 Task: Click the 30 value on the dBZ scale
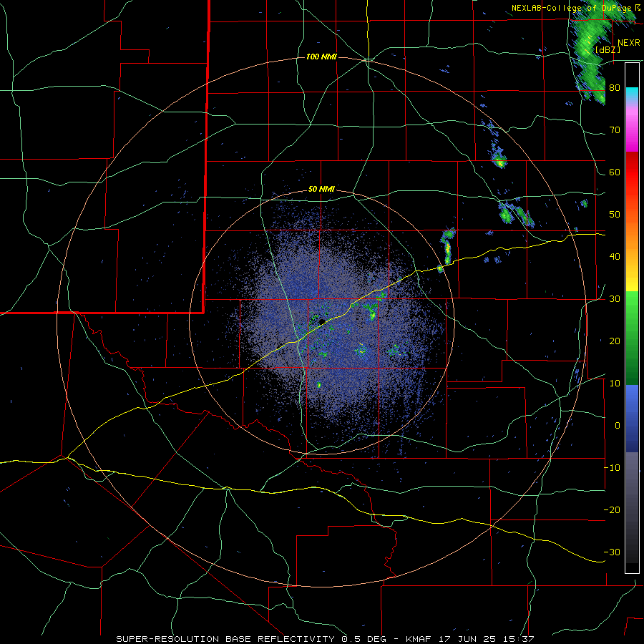(x=615, y=298)
